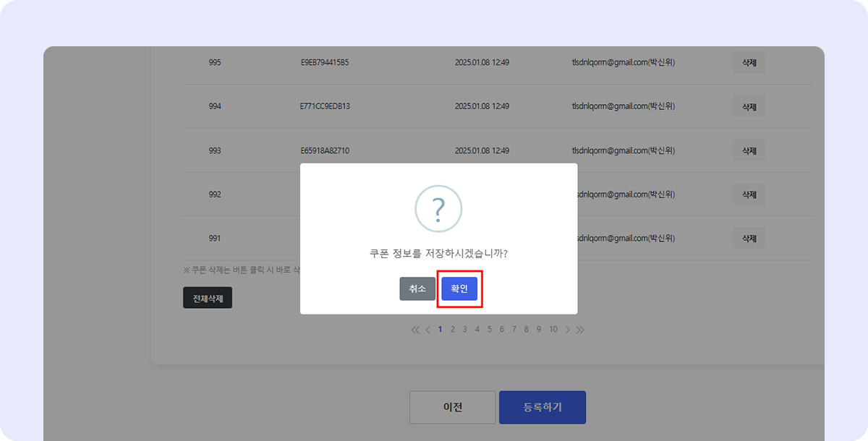Click the question mark icon in dialog
Viewport: 868px width, 441px height.
(438, 209)
